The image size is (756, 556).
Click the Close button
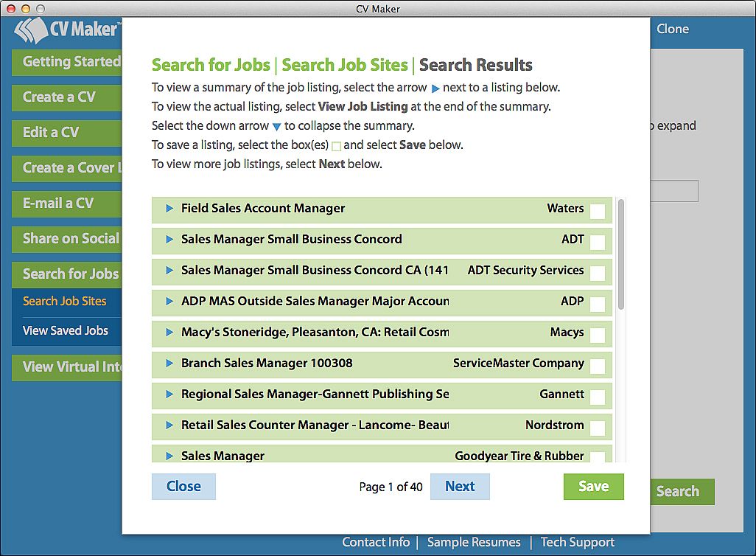(183, 487)
